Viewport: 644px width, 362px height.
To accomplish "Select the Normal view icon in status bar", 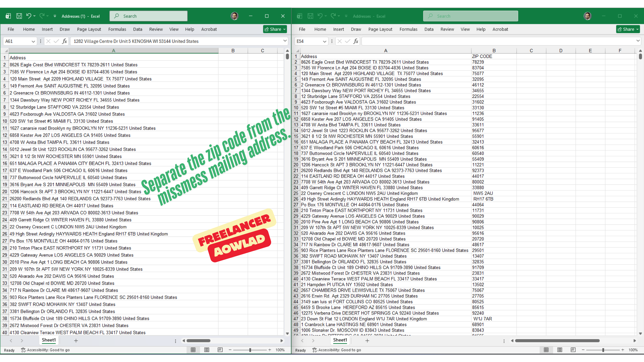I will [193, 350].
